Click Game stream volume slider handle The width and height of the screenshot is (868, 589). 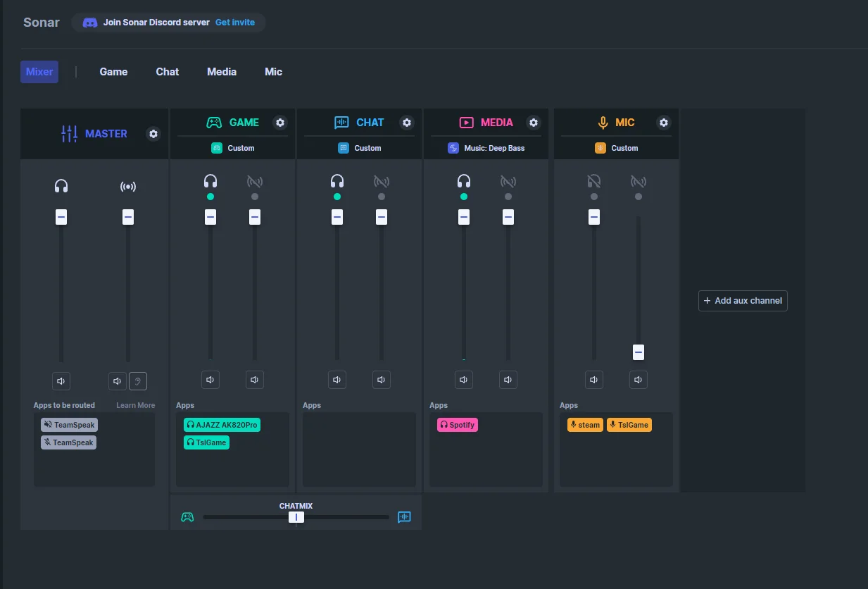pos(255,217)
